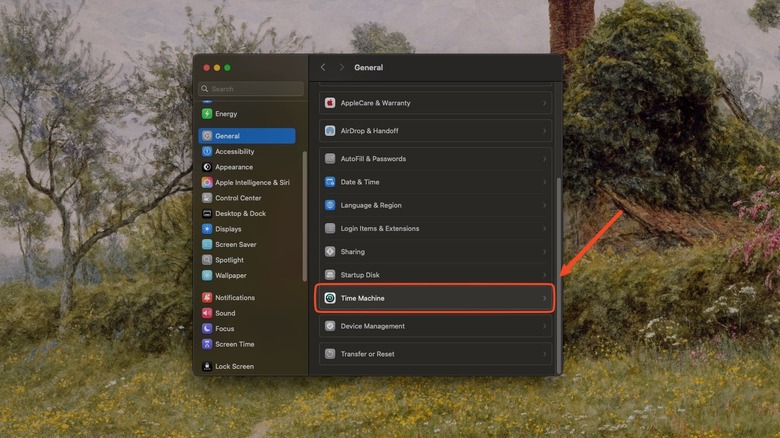
Task: Click the Language & Region globe icon
Action: coord(330,205)
